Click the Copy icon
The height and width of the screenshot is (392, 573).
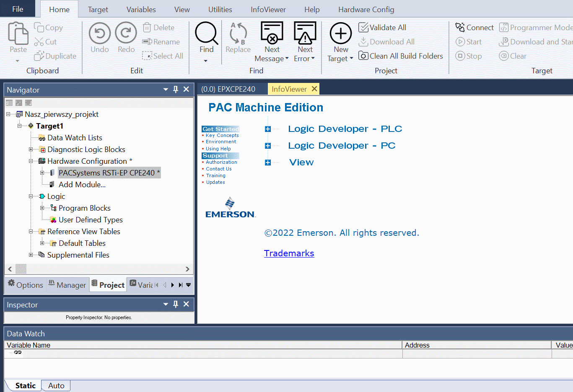pos(39,28)
